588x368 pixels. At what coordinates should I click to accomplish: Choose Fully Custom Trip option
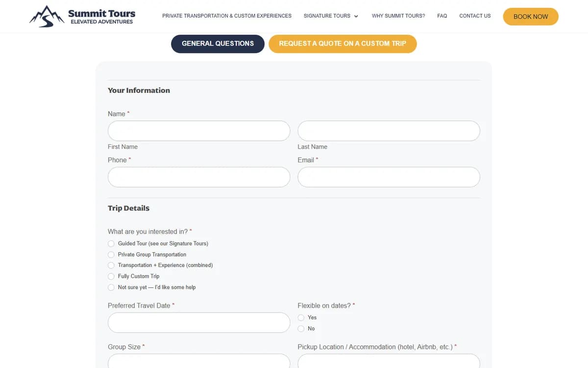click(x=111, y=276)
